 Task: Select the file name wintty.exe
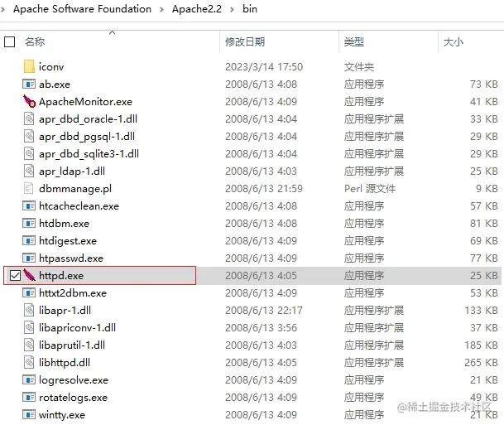62,415
